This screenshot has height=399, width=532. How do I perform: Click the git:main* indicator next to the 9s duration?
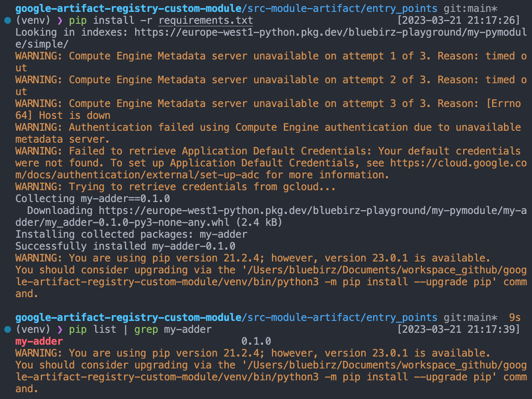click(x=470, y=318)
